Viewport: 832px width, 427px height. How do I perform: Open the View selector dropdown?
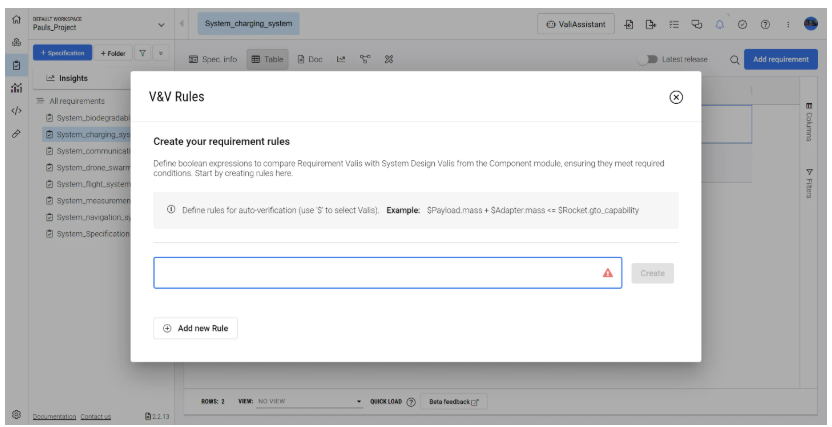point(310,402)
